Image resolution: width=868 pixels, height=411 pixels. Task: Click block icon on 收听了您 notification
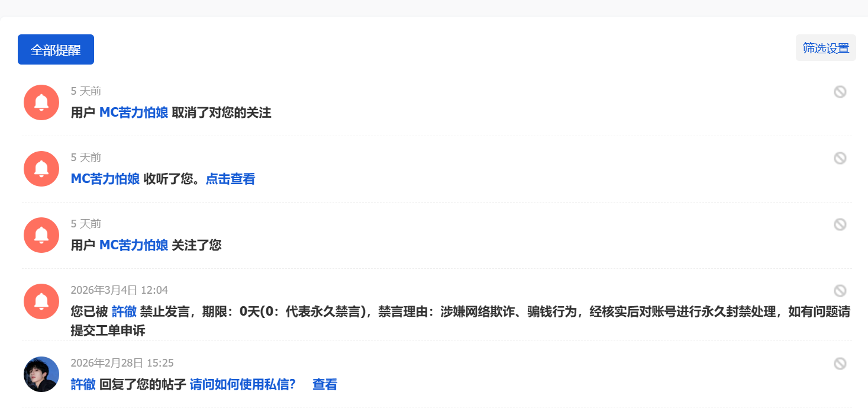840,158
